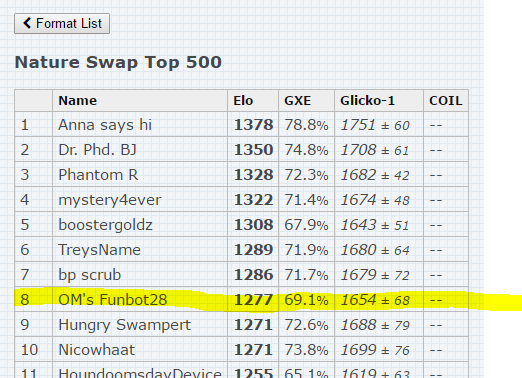
Task: Click Elo value 1328
Action: (x=254, y=175)
